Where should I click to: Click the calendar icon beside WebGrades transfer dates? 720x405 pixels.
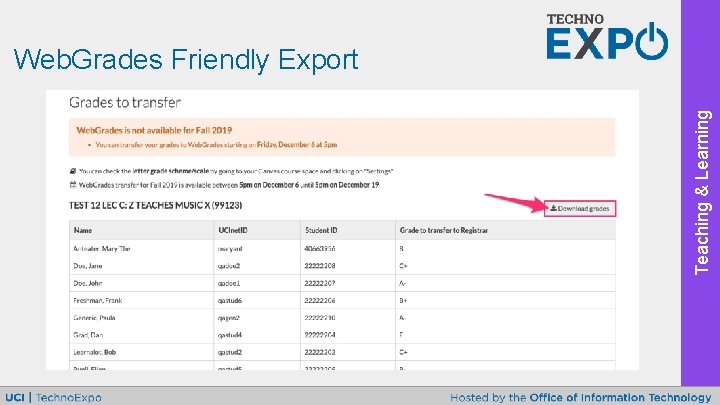73,185
